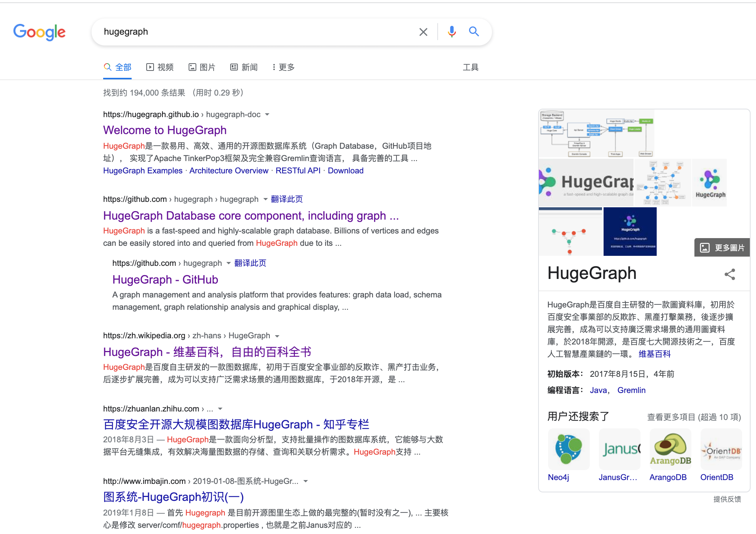Click the HugeGraph architecture diagram thumbnail
756x534 pixels.
click(x=596, y=134)
